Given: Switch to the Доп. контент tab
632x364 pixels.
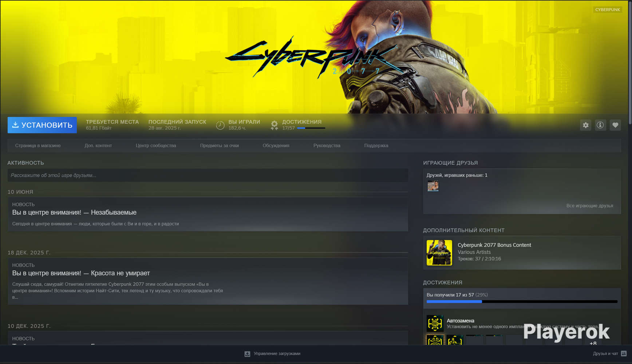Looking at the screenshot, I should 98,146.
